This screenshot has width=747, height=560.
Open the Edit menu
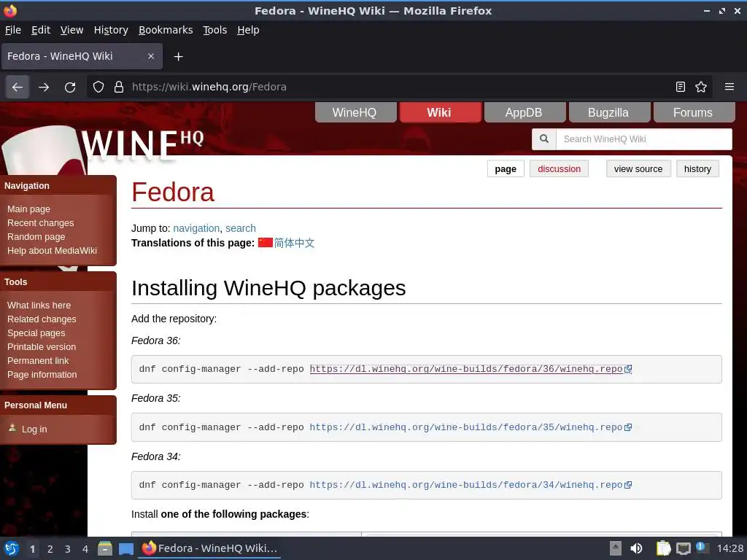click(x=41, y=30)
